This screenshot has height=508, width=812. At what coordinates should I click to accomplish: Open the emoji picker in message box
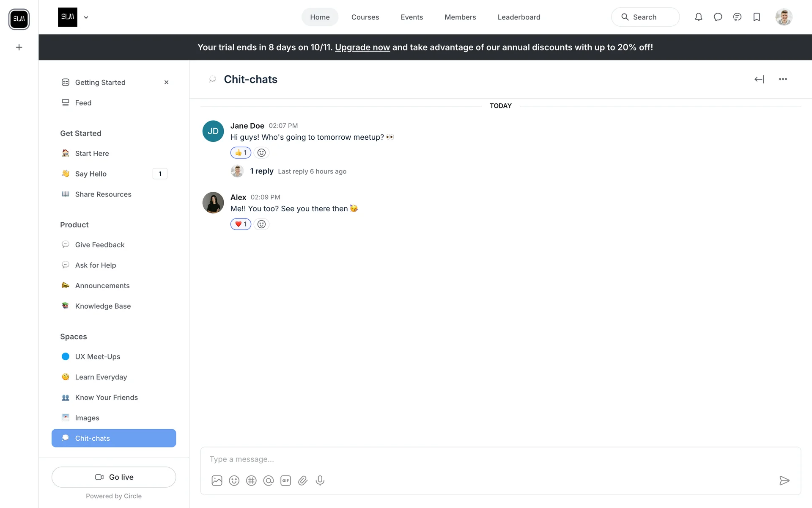point(234,480)
